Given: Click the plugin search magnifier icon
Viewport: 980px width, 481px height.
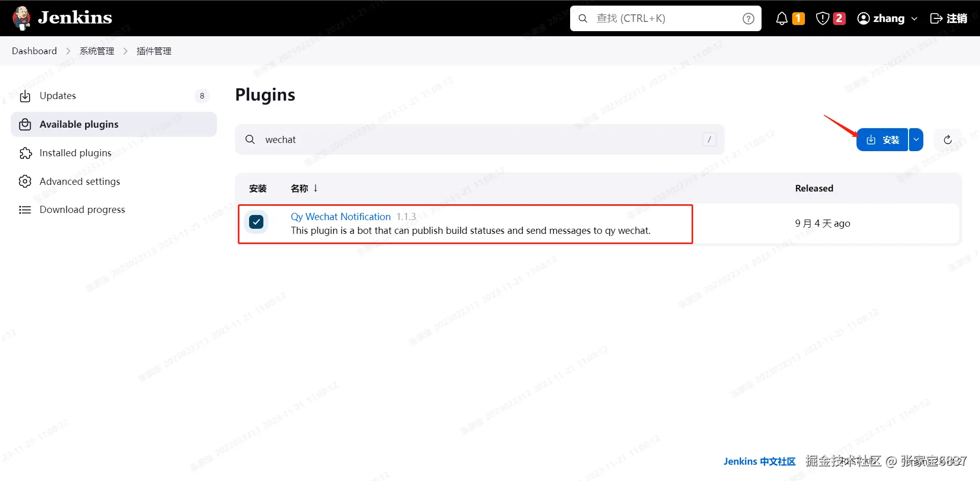Looking at the screenshot, I should [250, 139].
